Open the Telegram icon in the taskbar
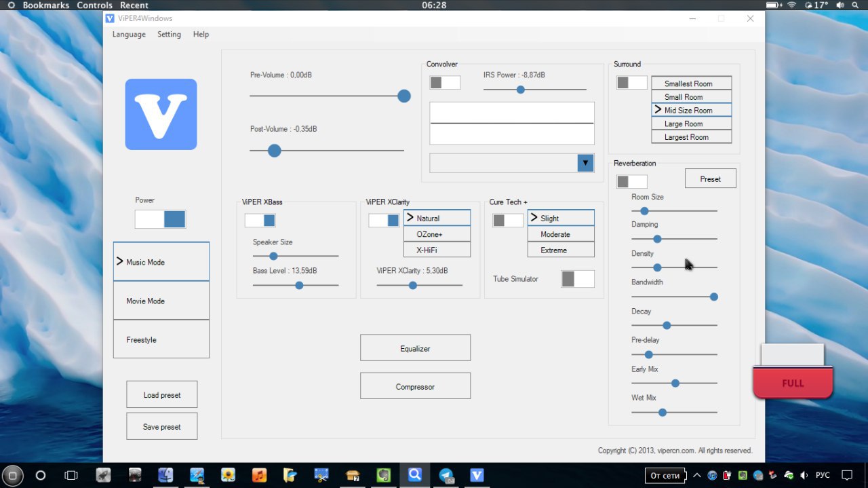 click(x=446, y=475)
